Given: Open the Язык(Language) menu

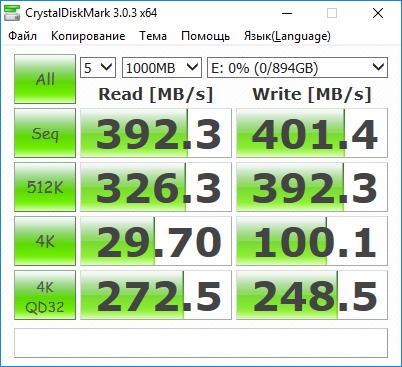Looking at the screenshot, I should [x=287, y=36].
